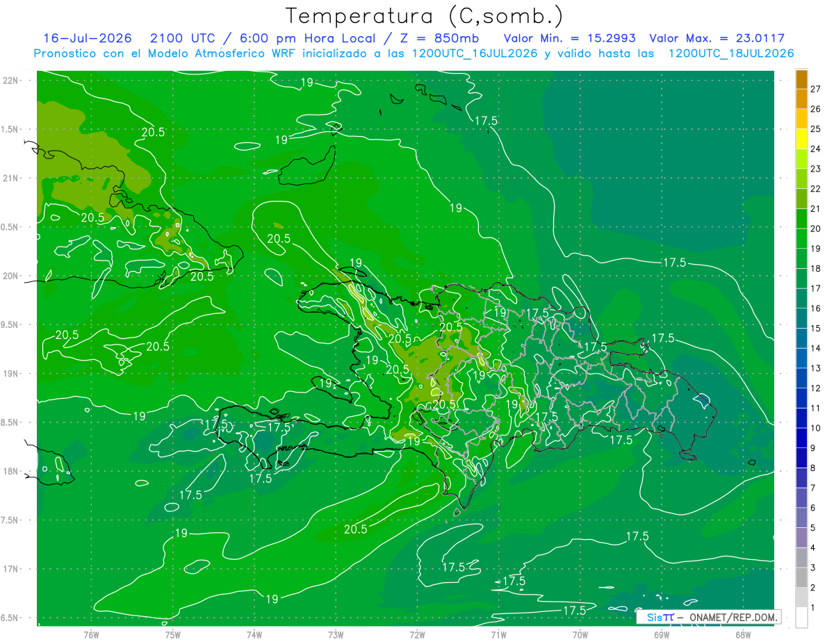834x644 pixels.
Task: Click the 72W longitude axis label
Action: coord(417,634)
